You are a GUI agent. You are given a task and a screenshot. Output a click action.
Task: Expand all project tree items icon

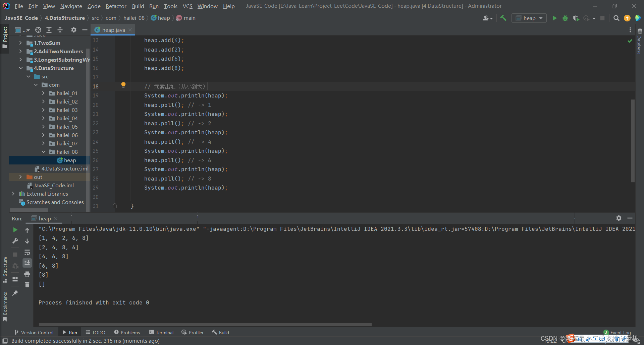coord(49,30)
